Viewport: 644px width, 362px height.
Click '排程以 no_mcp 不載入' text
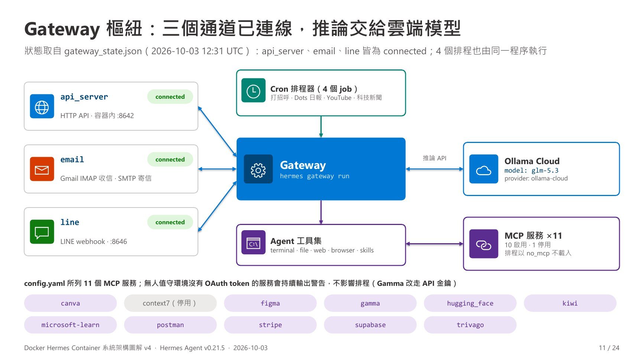pyautogui.click(x=538, y=253)
